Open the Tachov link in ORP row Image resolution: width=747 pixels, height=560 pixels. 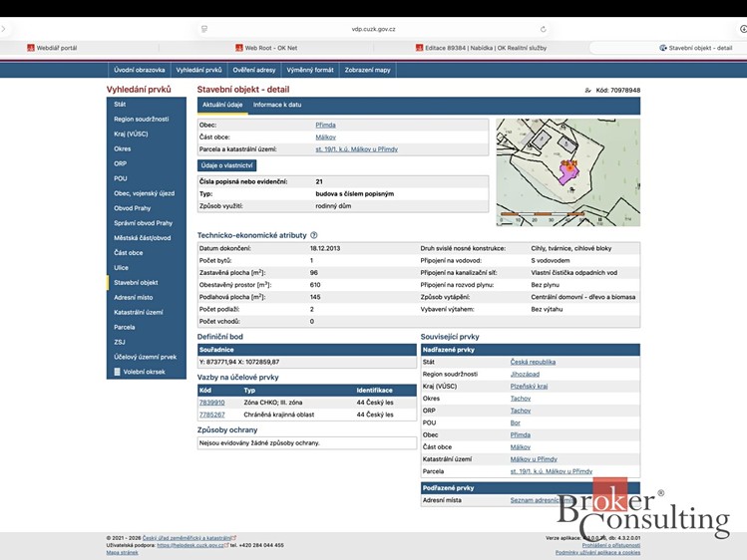coord(521,411)
